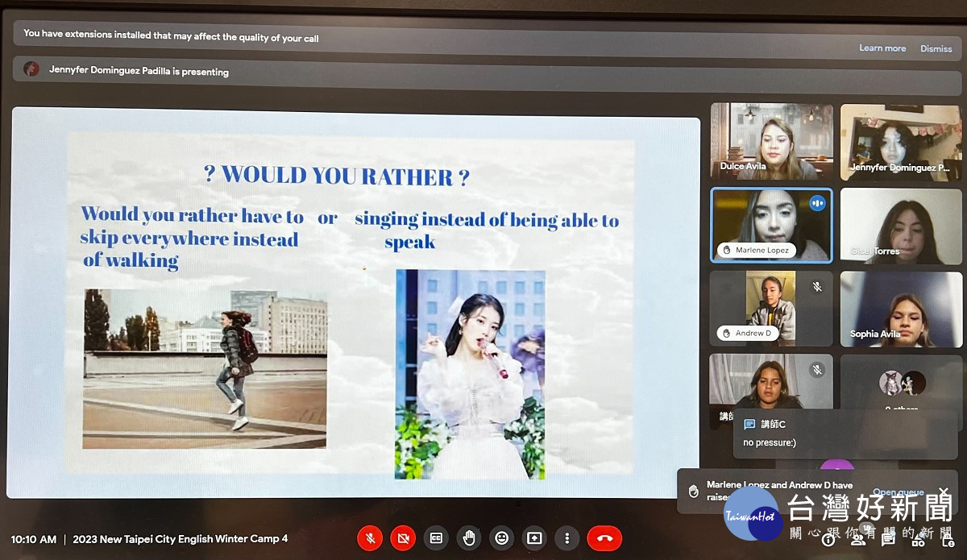Show the people participants panel
This screenshot has height=560, width=967.
click(x=858, y=541)
